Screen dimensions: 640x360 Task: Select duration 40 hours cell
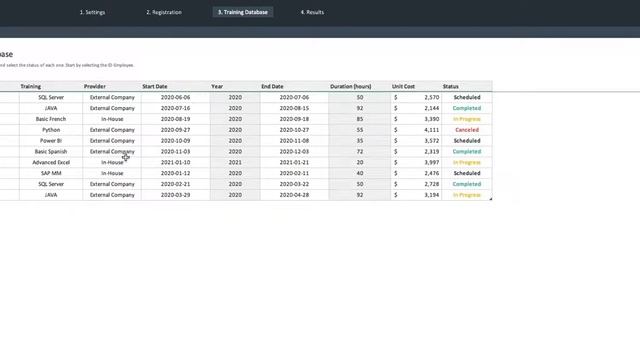pos(360,173)
